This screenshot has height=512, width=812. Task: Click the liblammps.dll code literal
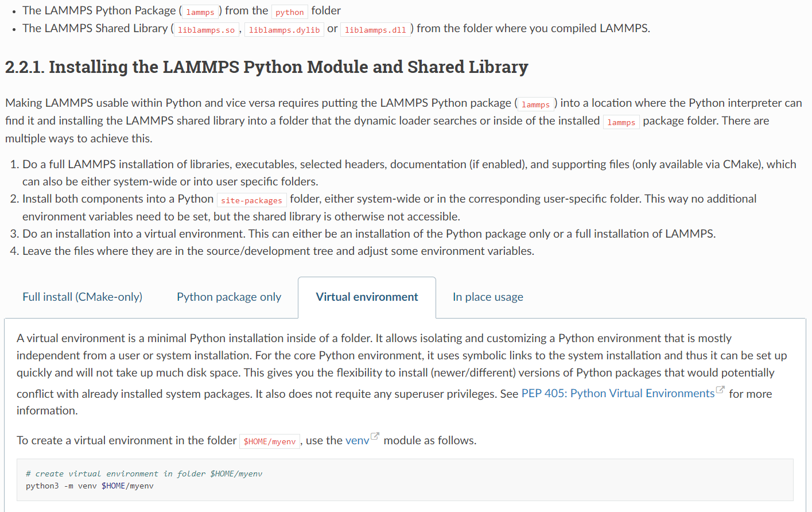point(375,30)
